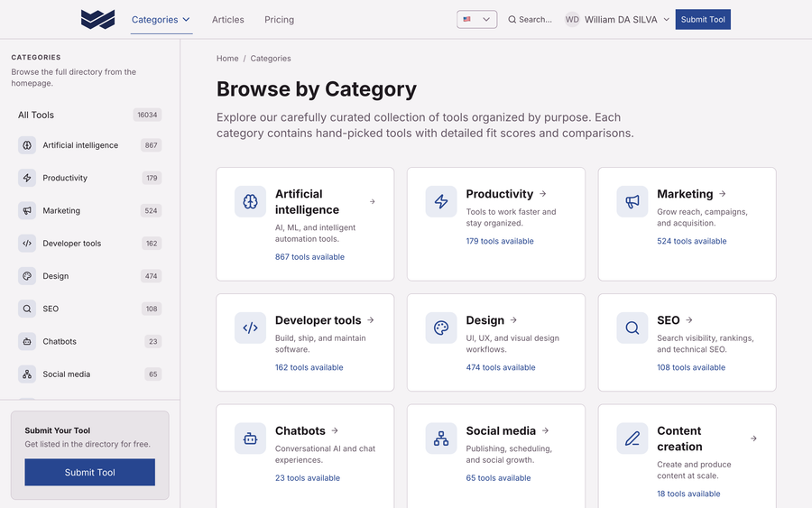Screen dimensions: 812x508
Task: Click the 65 tools available link
Action: coord(498,478)
